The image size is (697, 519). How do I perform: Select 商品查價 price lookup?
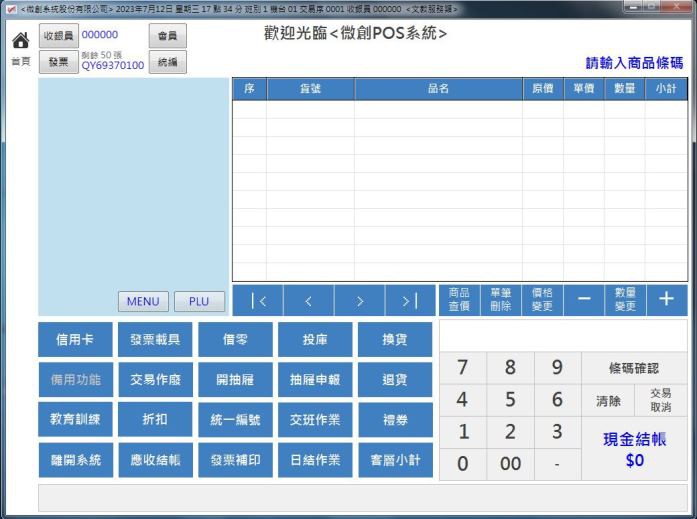tap(459, 299)
